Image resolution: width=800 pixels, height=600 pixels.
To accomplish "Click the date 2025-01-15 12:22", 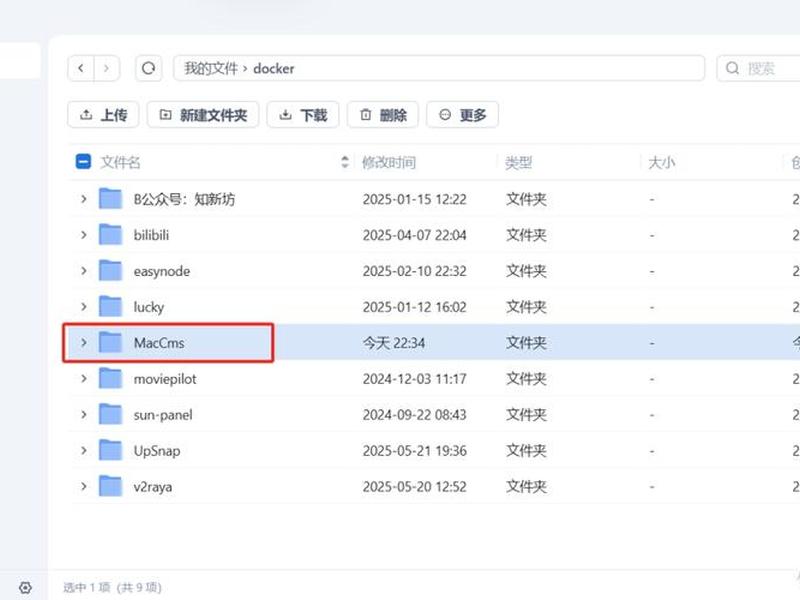I will (414, 199).
